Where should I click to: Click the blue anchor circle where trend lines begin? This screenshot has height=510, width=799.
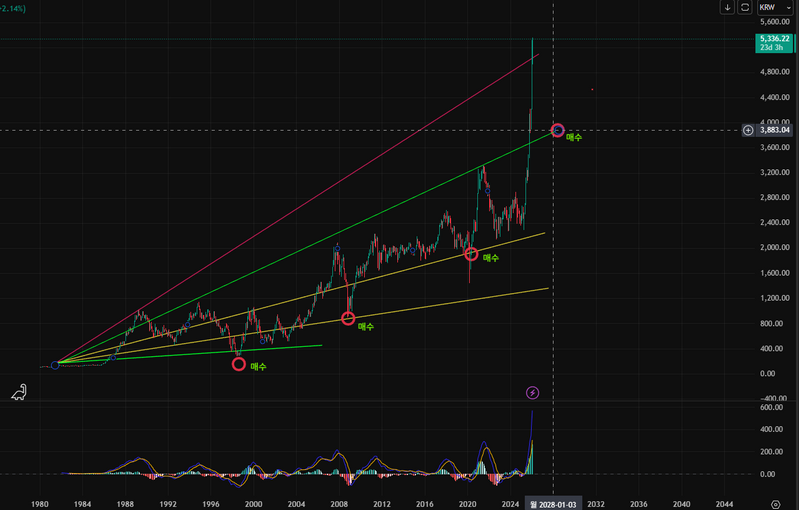[55, 365]
